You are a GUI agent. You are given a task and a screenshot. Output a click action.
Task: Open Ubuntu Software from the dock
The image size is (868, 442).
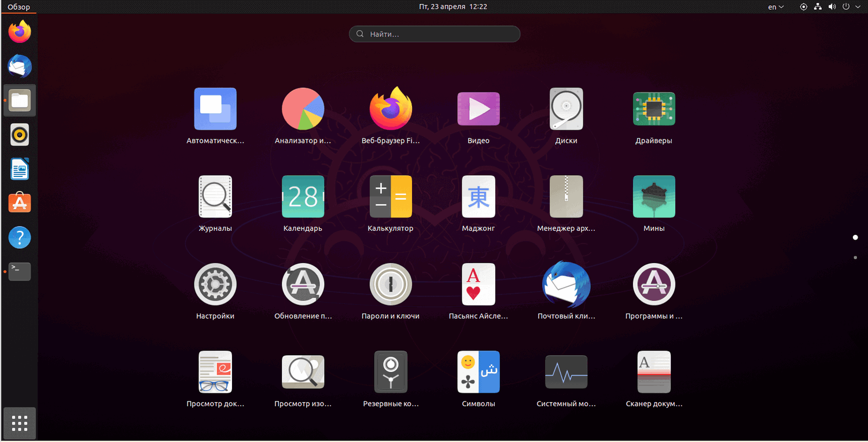click(x=20, y=203)
